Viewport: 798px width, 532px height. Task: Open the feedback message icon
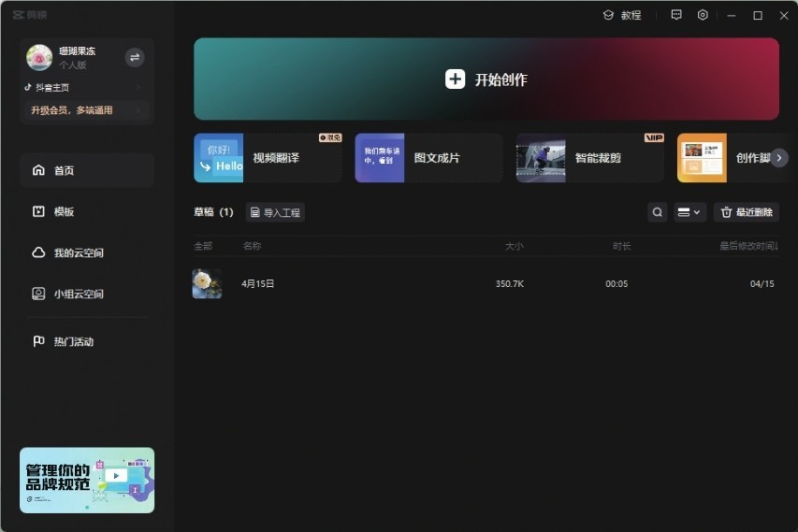(x=676, y=15)
